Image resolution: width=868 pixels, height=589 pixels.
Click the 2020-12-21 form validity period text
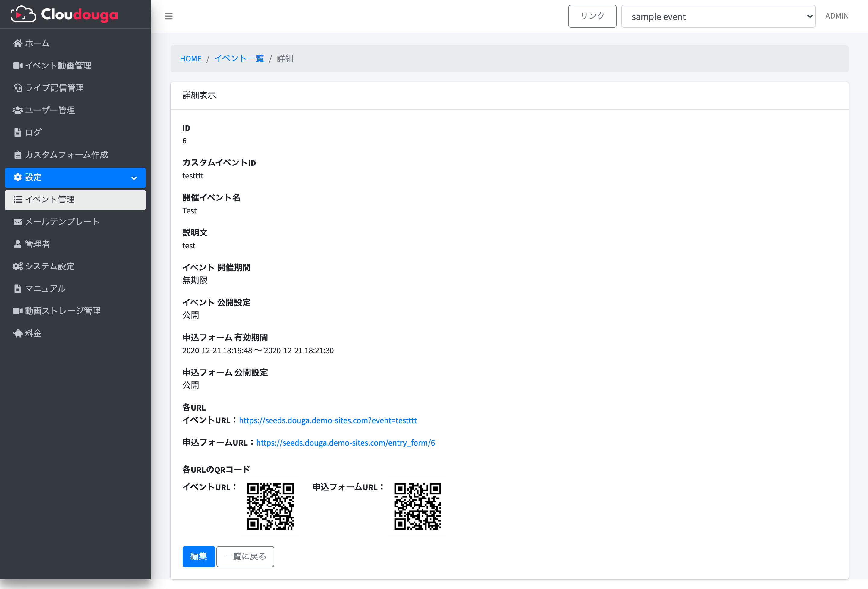click(x=258, y=351)
